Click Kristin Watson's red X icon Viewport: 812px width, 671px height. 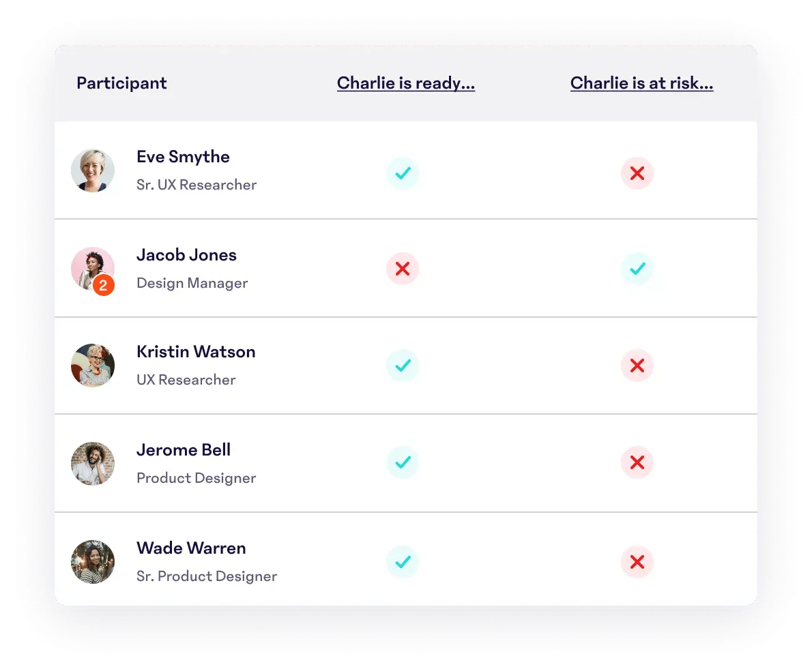point(637,366)
